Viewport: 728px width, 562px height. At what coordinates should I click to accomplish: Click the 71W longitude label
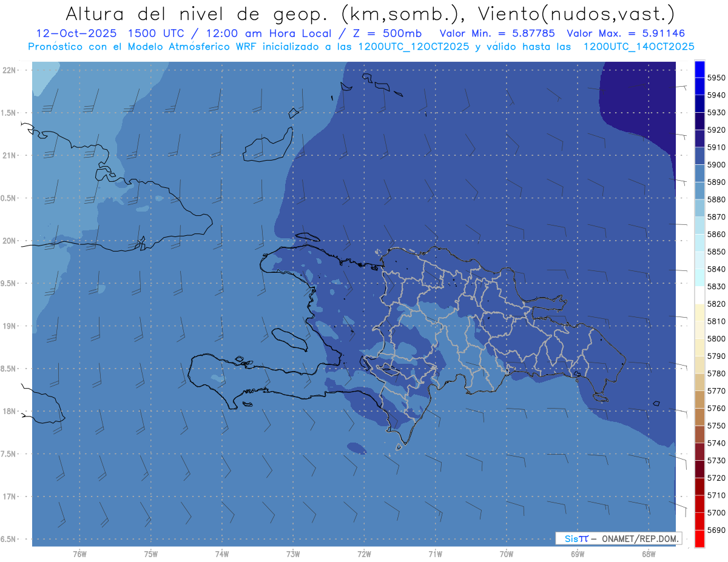click(x=435, y=554)
